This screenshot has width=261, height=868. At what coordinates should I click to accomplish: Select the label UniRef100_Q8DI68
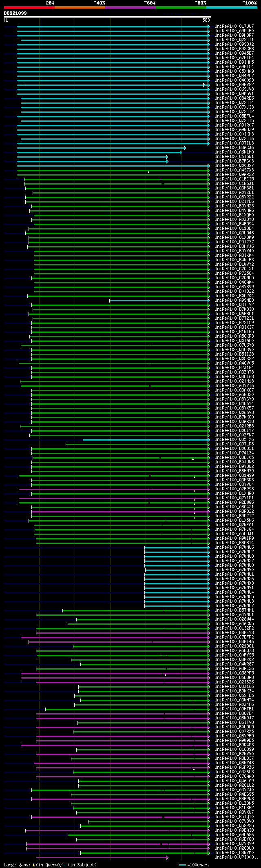click(x=234, y=376)
